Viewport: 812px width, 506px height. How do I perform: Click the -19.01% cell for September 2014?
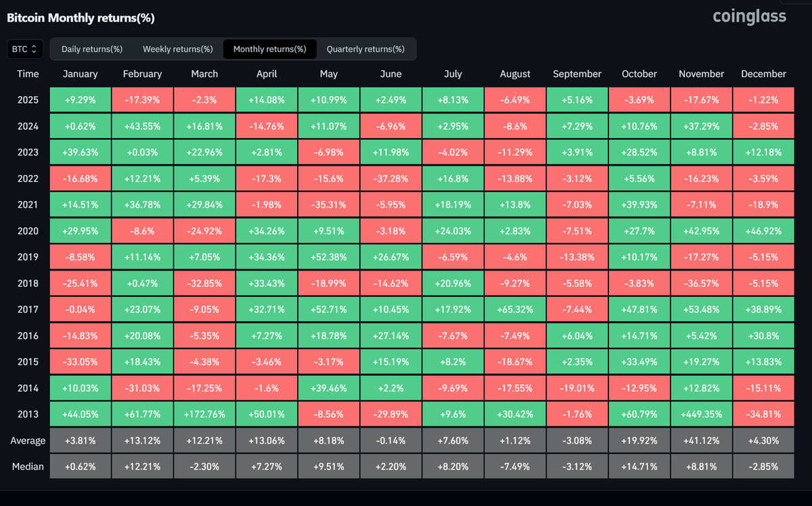577,388
